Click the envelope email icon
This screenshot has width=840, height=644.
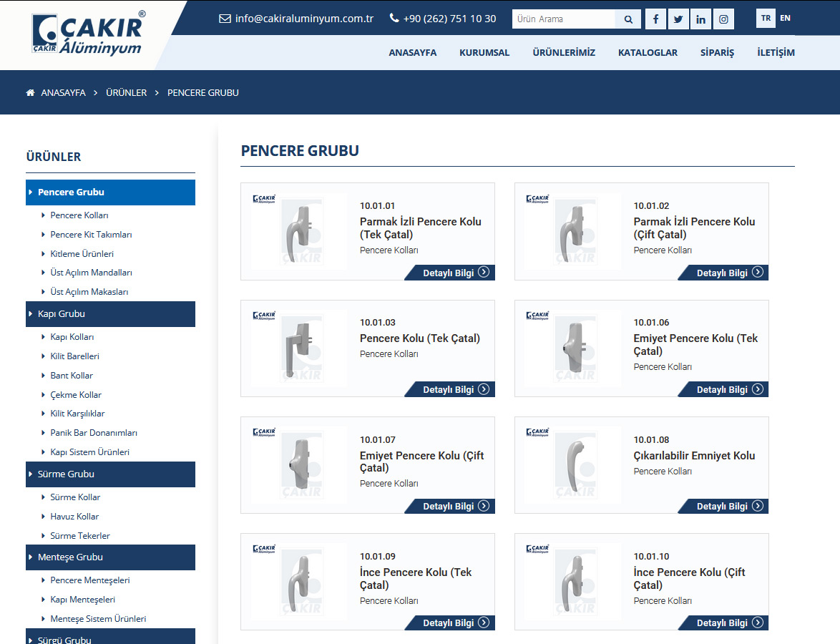(225, 19)
